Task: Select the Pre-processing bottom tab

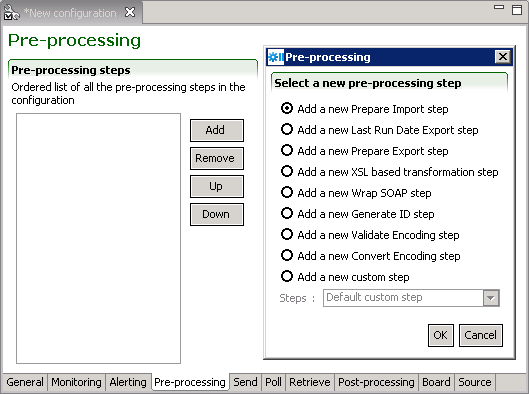Action: 190,382
